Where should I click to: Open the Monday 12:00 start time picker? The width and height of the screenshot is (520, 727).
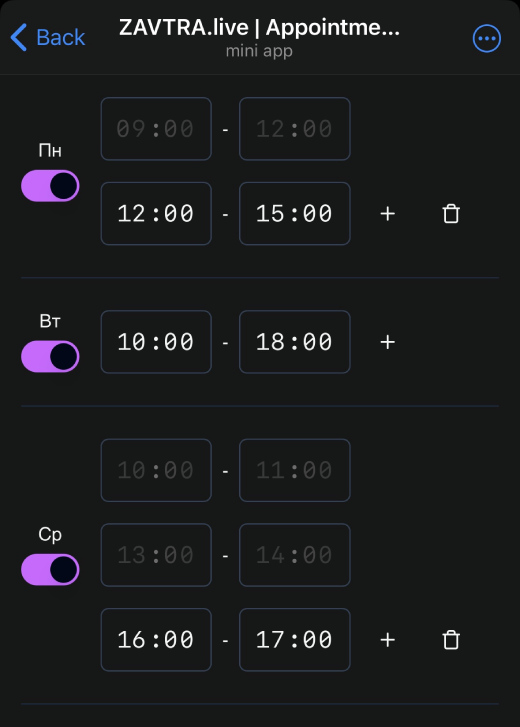[156, 214]
